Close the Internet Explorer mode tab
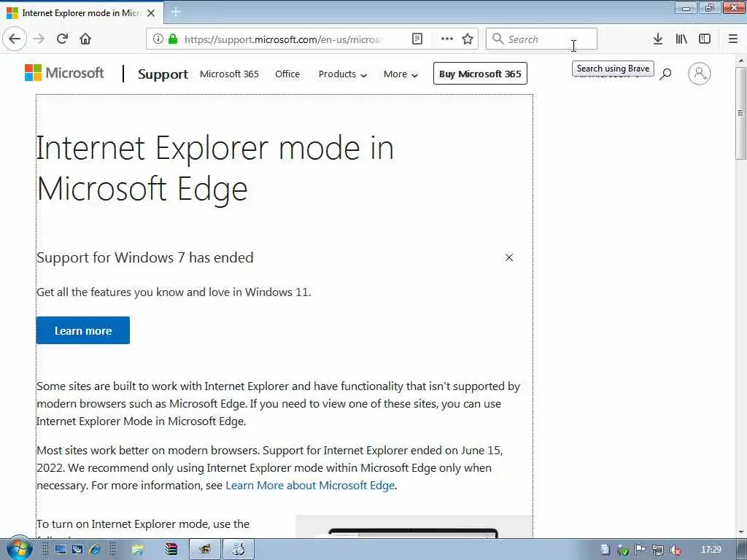The image size is (747, 560). pos(151,13)
